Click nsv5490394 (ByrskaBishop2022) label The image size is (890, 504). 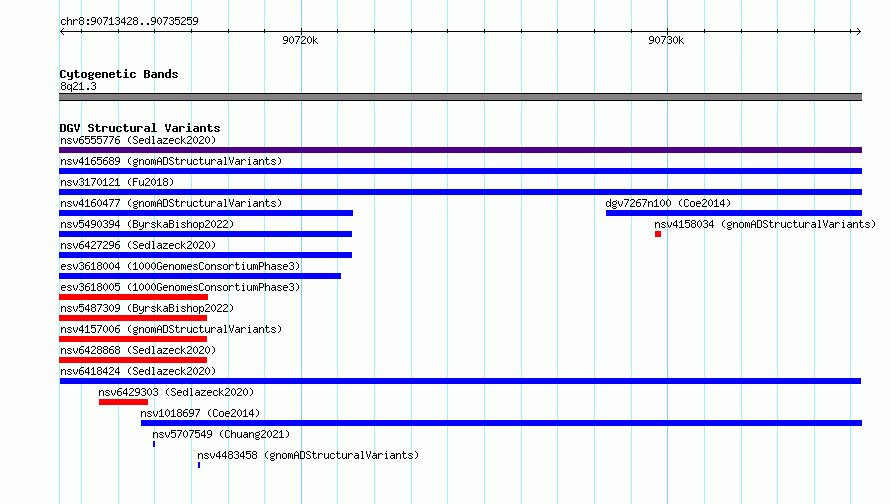pyautogui.click(x=147, y=224)
